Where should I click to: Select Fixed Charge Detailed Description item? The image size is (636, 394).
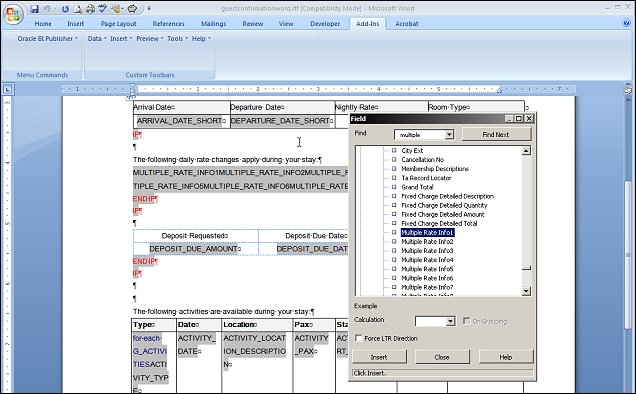[447, 196]
